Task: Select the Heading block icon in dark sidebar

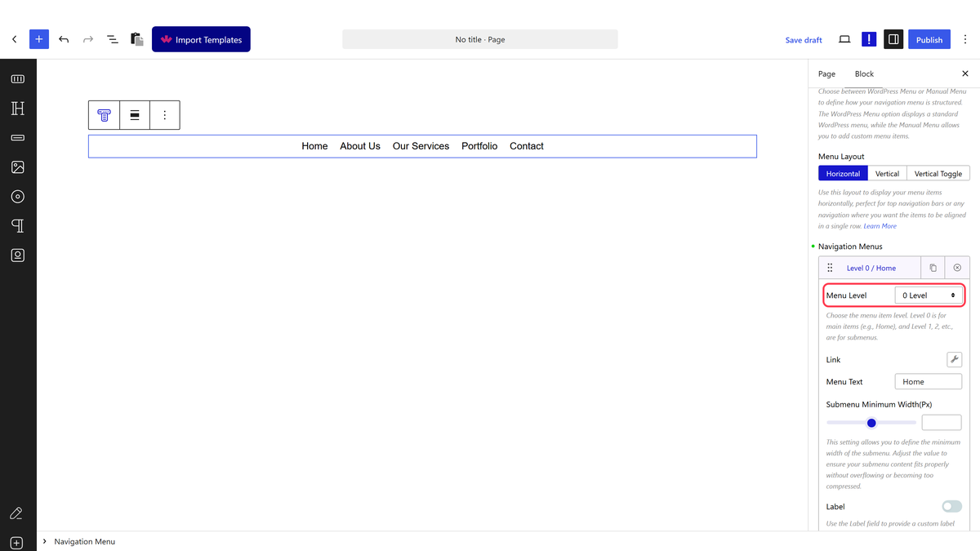Action: 18,109
